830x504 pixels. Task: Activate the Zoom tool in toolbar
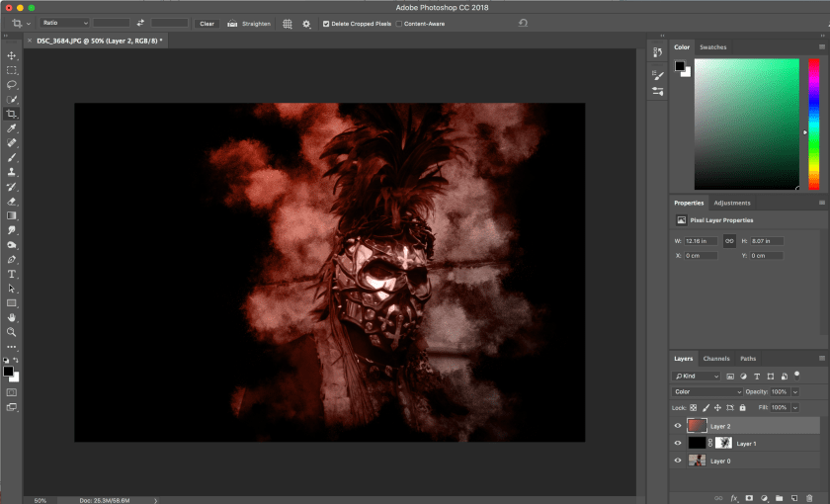pyautogui.click(x=12, y=332)
